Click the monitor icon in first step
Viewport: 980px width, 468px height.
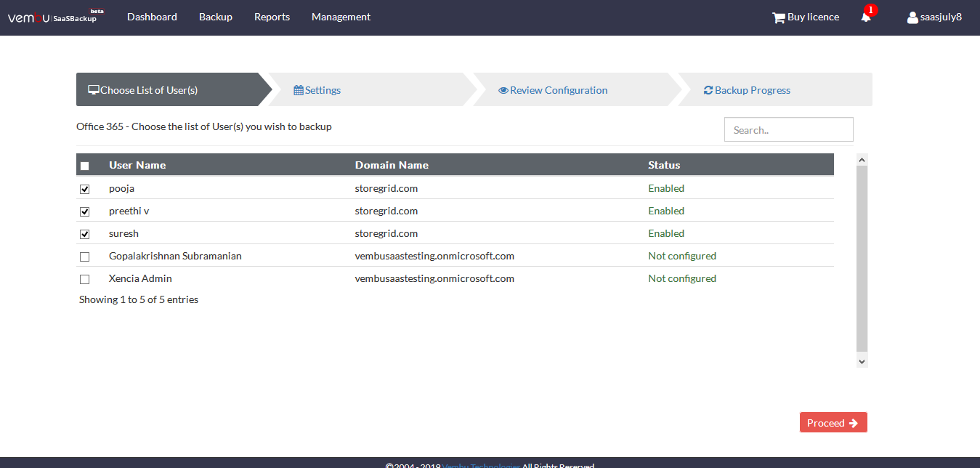click(x=94, y=90)
